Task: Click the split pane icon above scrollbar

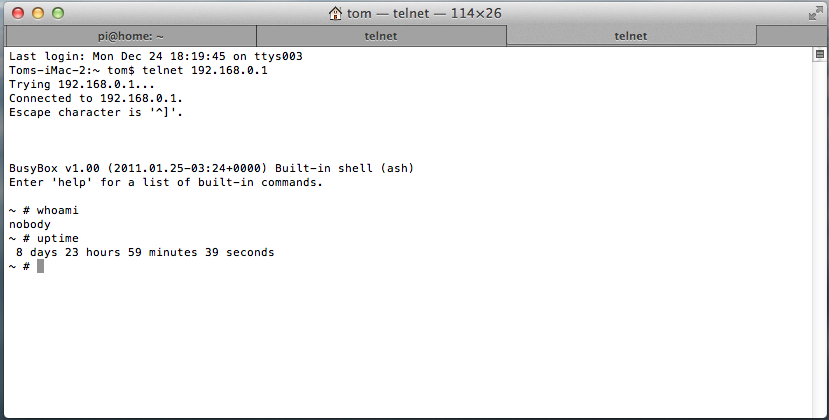Action: click(x=818, y=56)
